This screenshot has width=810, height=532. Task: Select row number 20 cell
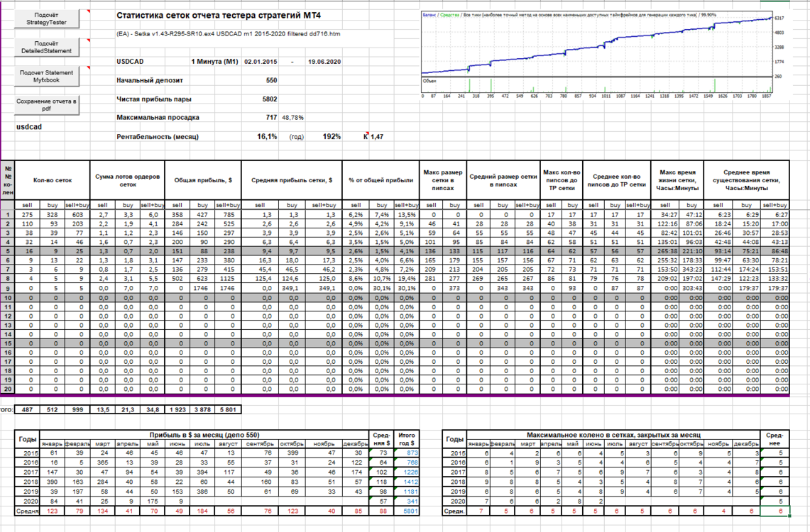[8, 389]
